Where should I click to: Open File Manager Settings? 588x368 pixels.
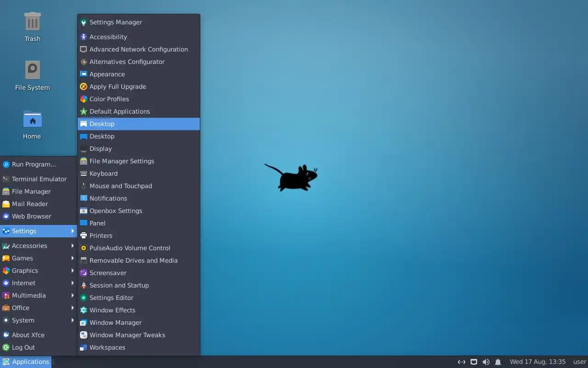[139, 161]
